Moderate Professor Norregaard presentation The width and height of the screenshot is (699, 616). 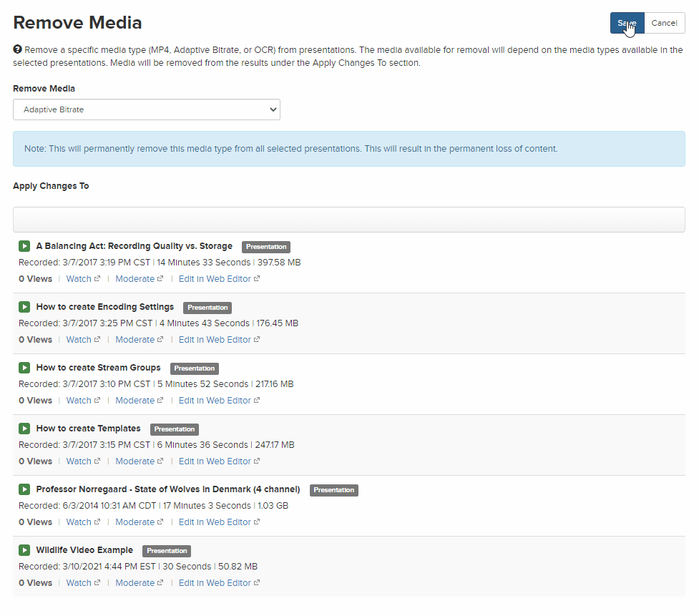click(x=139, y=522)
